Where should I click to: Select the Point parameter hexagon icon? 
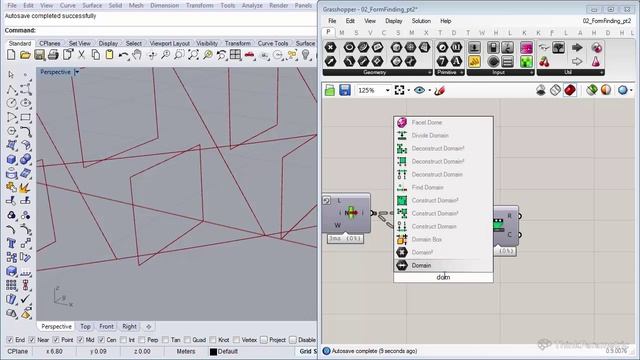coord(331,47)
